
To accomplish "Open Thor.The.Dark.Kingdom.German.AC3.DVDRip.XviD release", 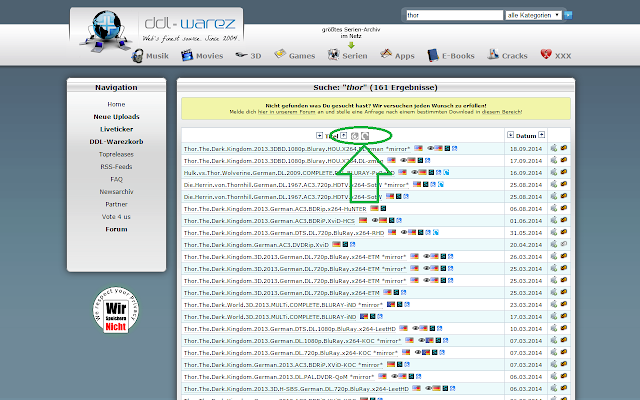I will [256, 245].
